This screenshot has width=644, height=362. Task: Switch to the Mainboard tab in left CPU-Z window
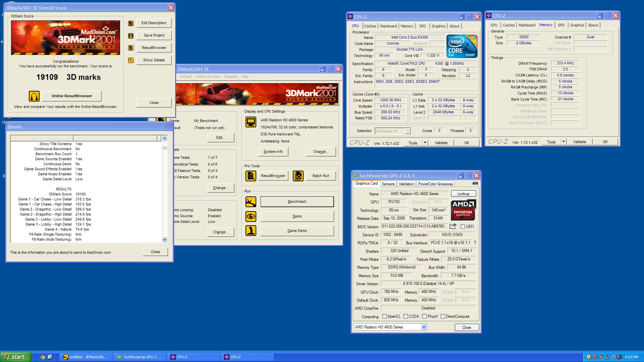tap(388, 26)
